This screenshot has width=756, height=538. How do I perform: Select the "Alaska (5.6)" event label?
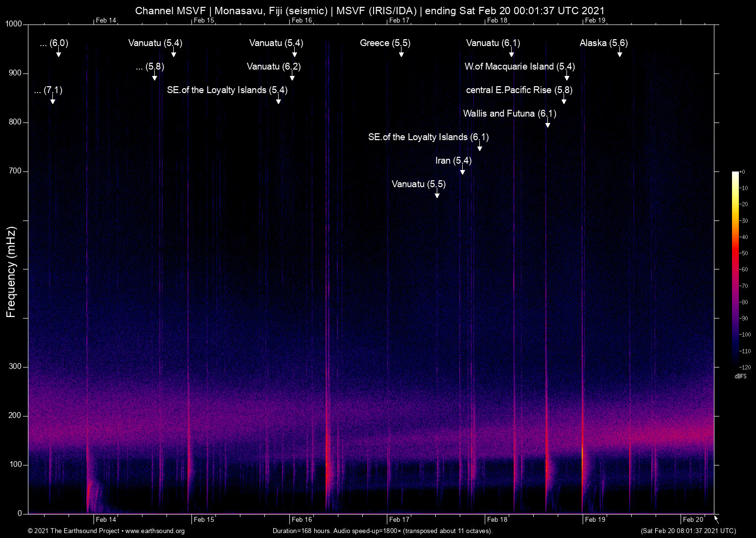(604, 43)
